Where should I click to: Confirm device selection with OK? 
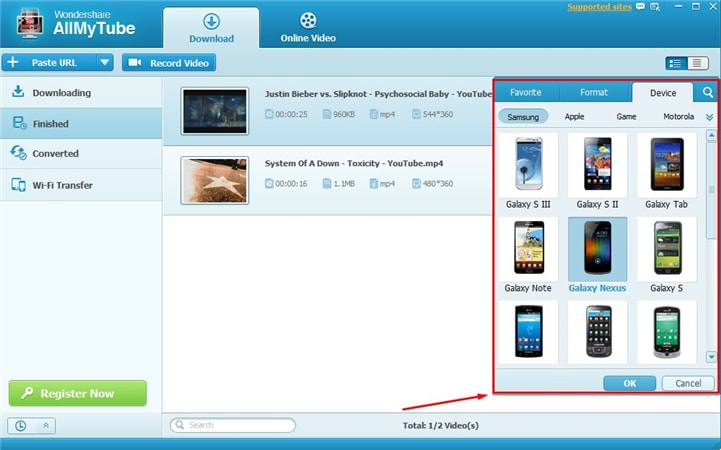click(629, 383)
